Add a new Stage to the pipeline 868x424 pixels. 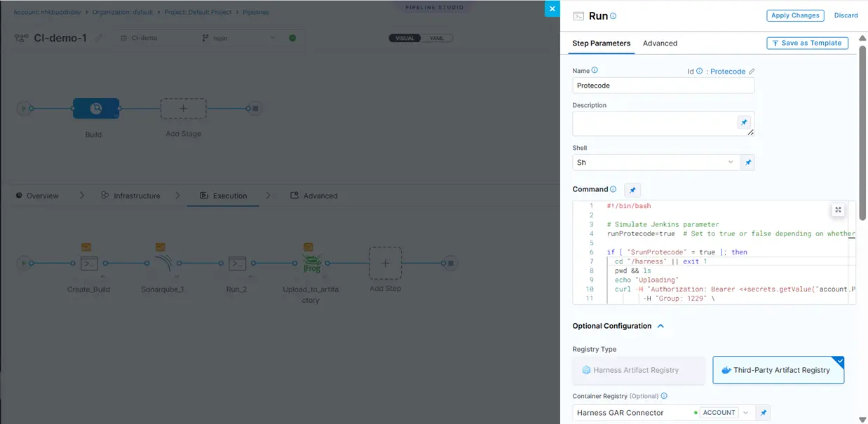[x=183, y=109]
